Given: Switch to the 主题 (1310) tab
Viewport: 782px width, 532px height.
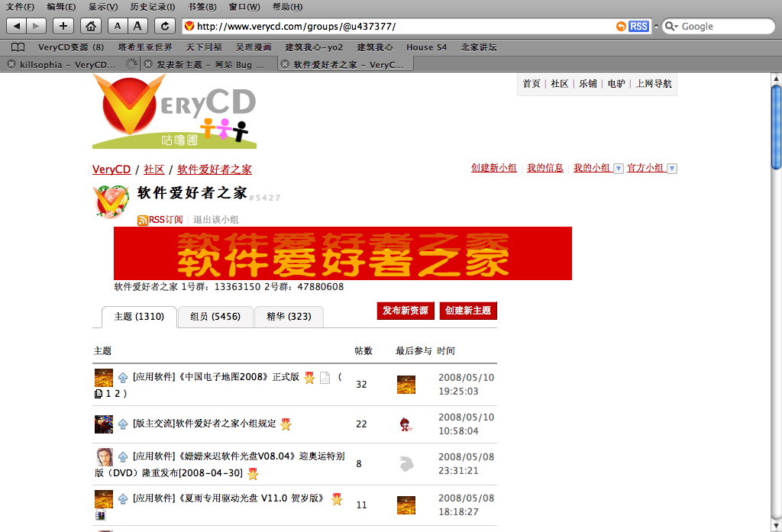Looking at the screenshot, I should pos(139,317).
